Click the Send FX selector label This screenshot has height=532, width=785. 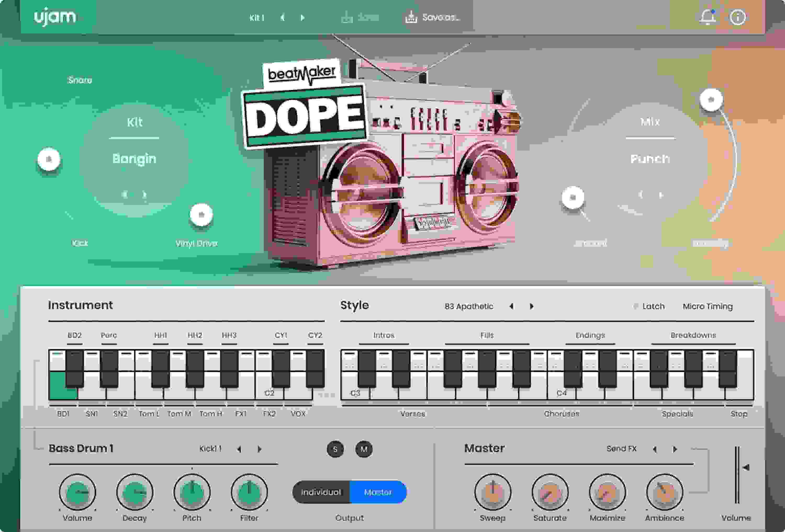coord(622,449)
